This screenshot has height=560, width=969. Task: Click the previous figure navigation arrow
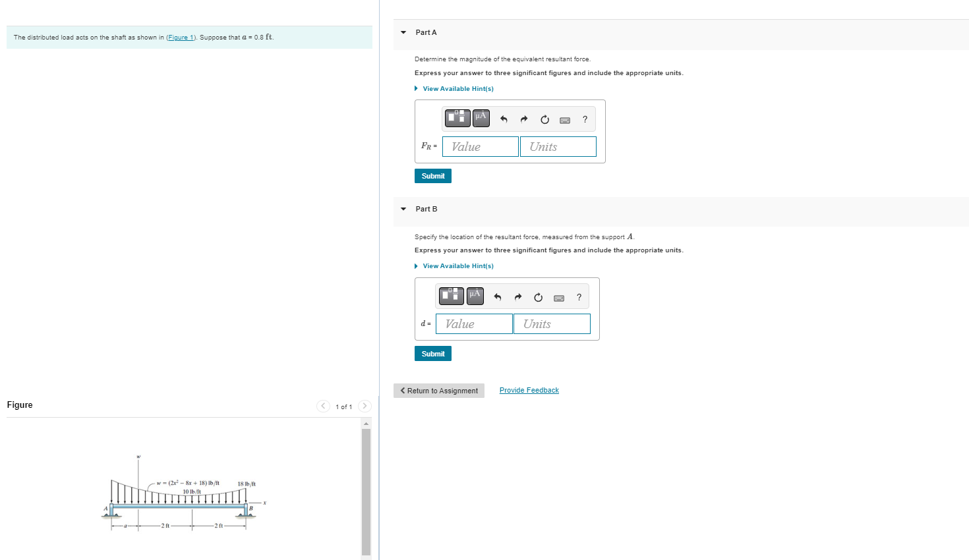pos(323,406)
